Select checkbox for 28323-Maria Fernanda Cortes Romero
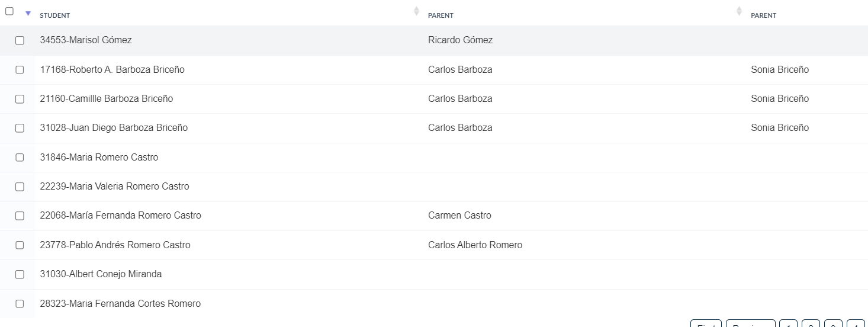Image resolution: width=868 pixels, height=327 pixels. [x=20, y=304]
